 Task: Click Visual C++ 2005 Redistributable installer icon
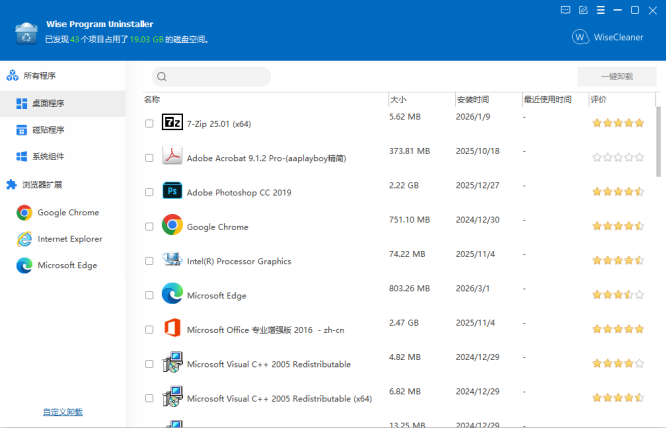(x=172, y=362)
